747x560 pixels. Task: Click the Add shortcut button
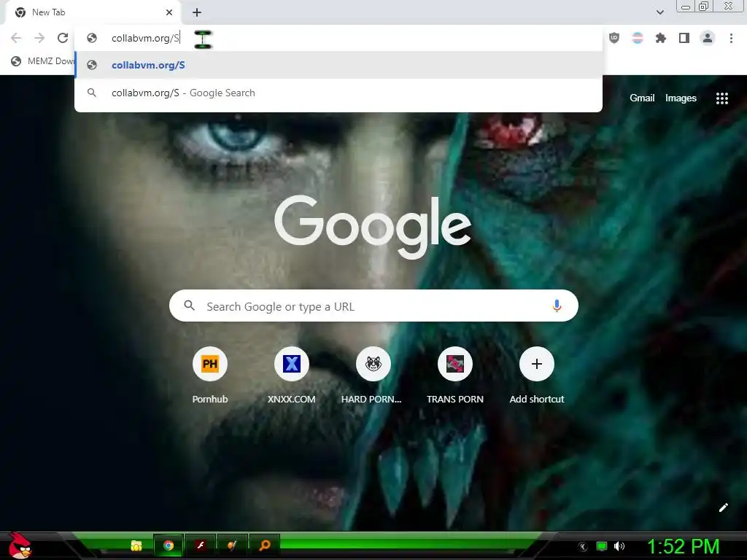pos(537,376)
